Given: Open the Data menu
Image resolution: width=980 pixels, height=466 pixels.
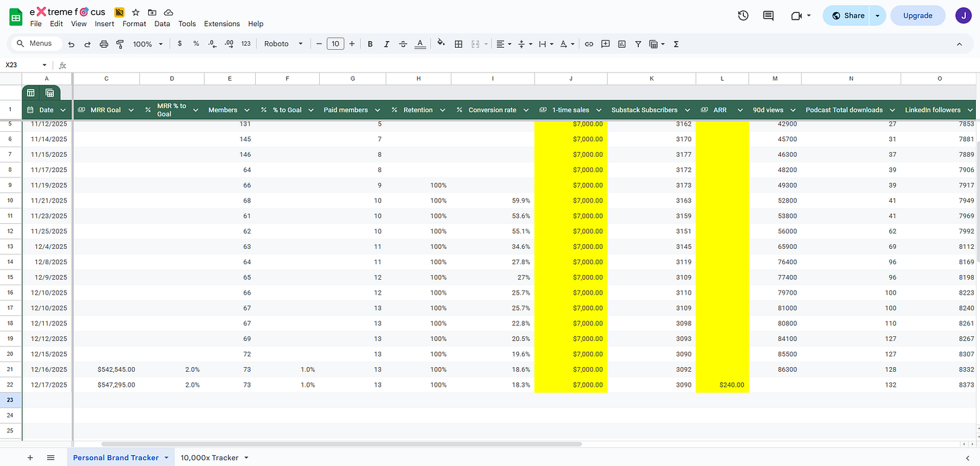Looking at the screenshot, I should coord(162,24).
